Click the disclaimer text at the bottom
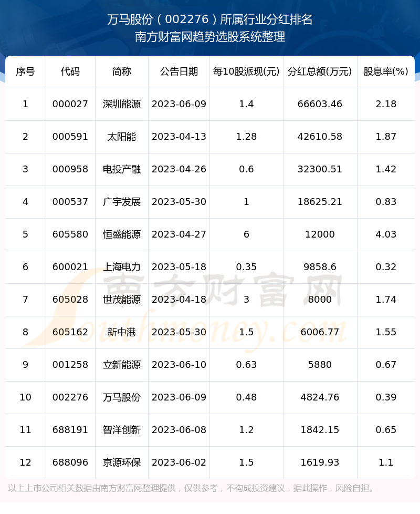Screen dimensions: 420x514 (192, 488)
